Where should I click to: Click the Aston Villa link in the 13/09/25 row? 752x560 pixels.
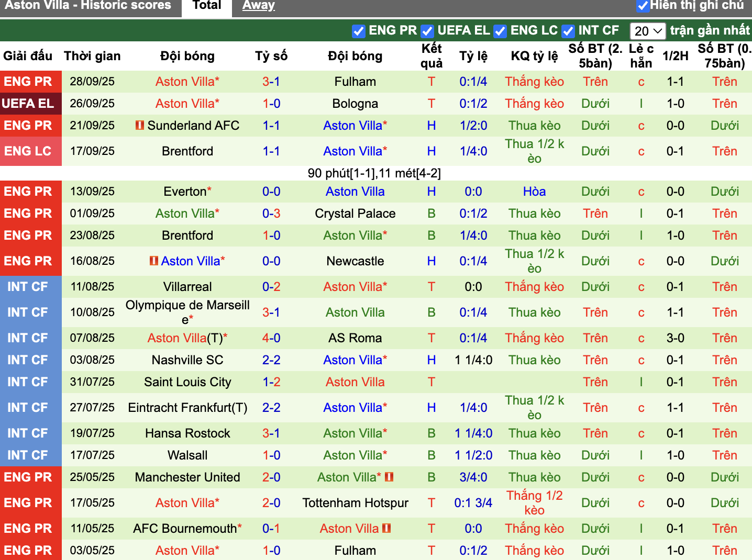click(355, 192)
